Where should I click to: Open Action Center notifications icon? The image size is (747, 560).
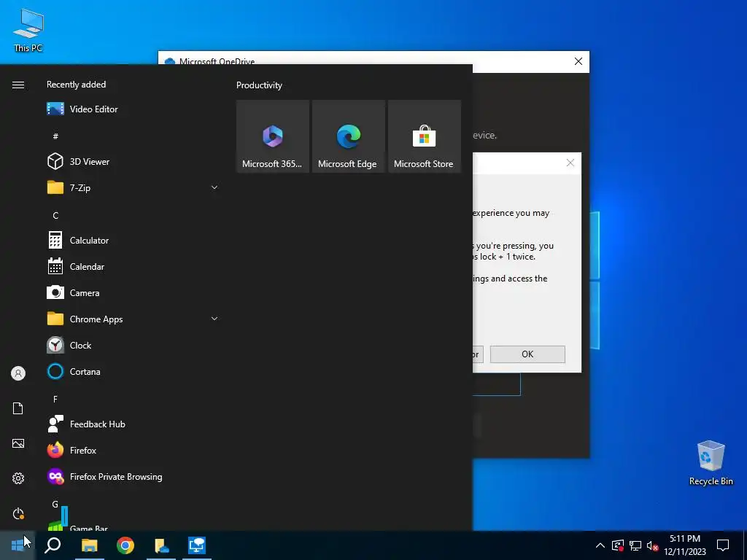tap(723, 545)
